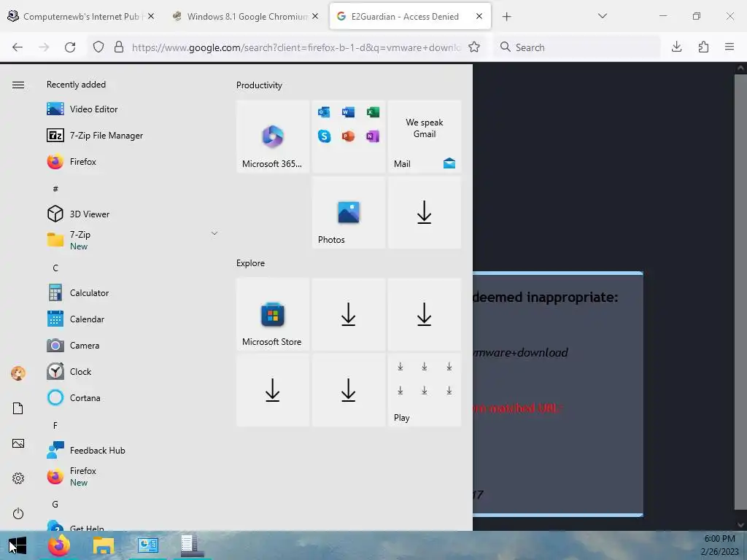
Task: Close the Computernewb's Internet Pub tab
Action: 151,16
